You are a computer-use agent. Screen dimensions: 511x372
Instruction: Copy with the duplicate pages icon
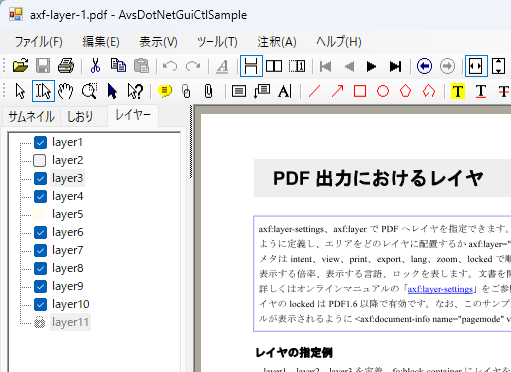[x=118, y=66]
